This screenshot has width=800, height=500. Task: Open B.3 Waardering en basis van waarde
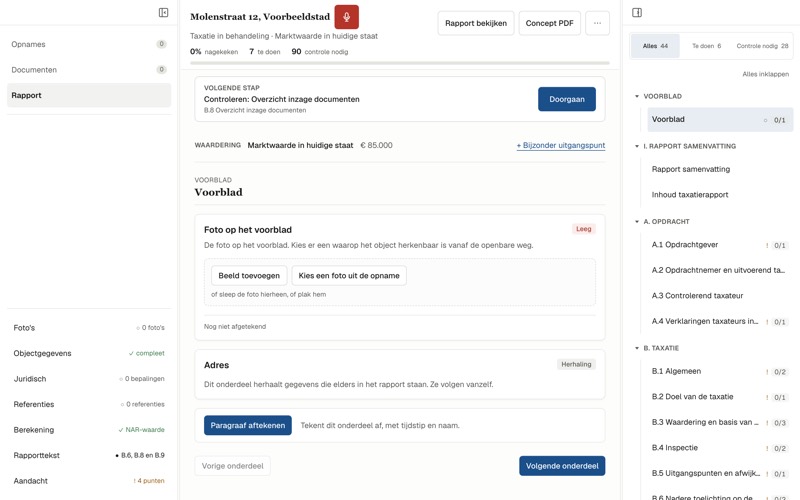(x=720, y=422)
